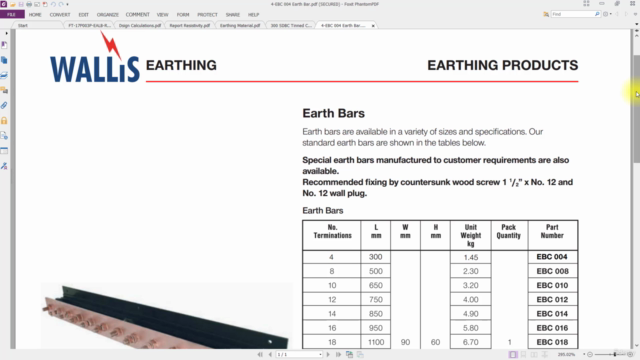
Task: Open the VIEW ribbon tab
Action: point(162,15)
